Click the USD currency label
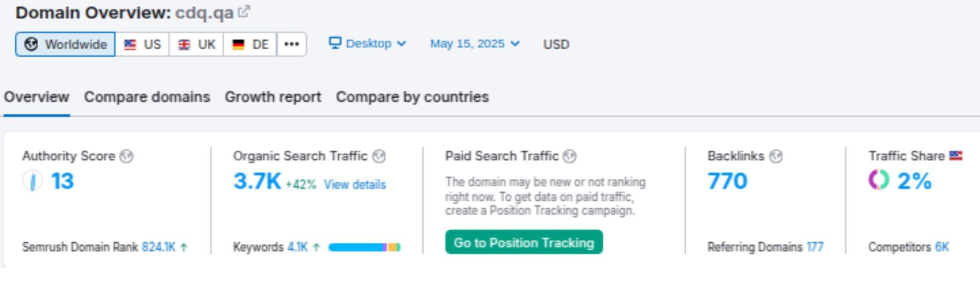Screen dimensions: 980x283 (x=556, y=44)
